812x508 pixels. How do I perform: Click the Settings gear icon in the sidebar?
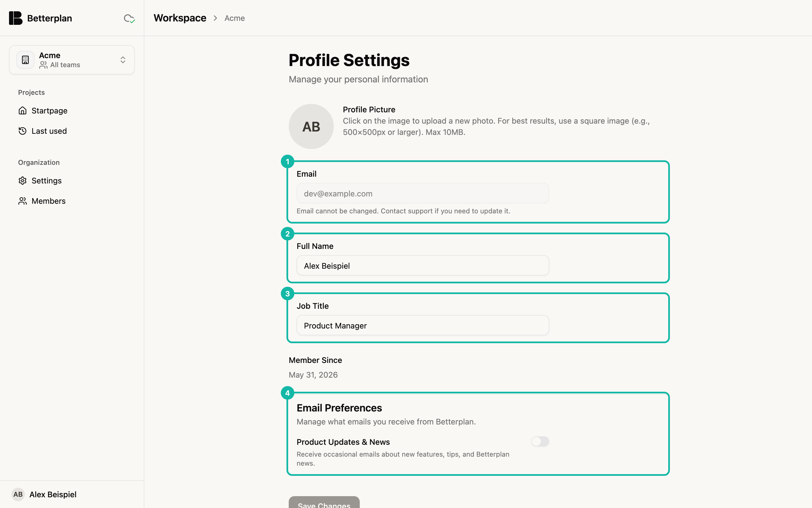click(23, 181)
